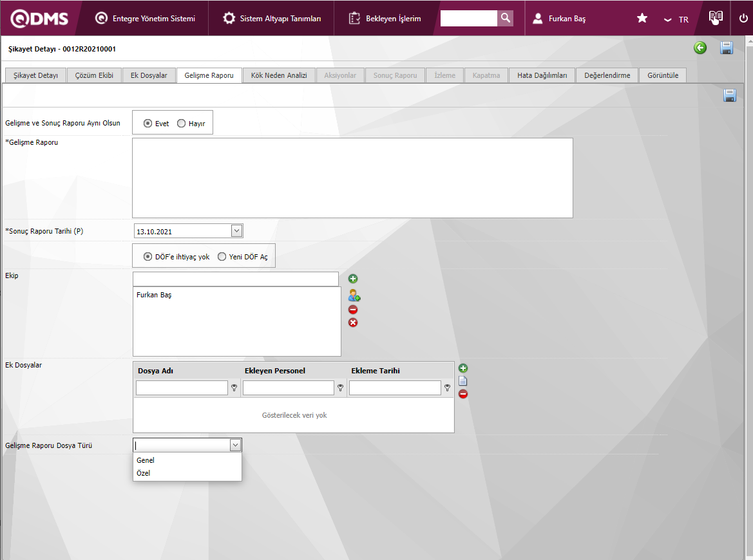This screenshot has height=560, width=753.
Task: Collapse Dosya Türü dropdown arrow
Action: click(x=235, y=445)
